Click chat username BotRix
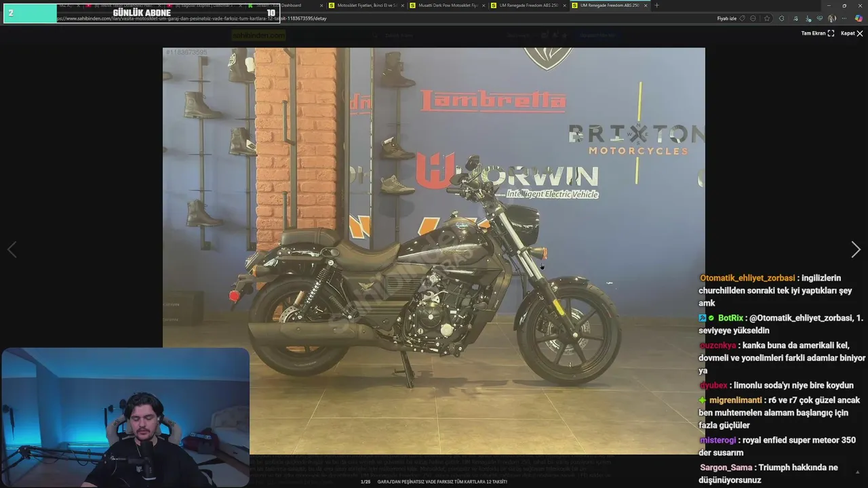Viewport: 868px width, 488px height. (x=731, y=318)
